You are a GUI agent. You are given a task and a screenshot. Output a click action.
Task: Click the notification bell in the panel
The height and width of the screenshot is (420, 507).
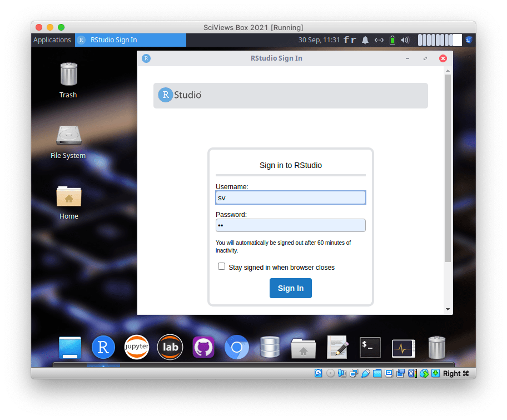365,40
